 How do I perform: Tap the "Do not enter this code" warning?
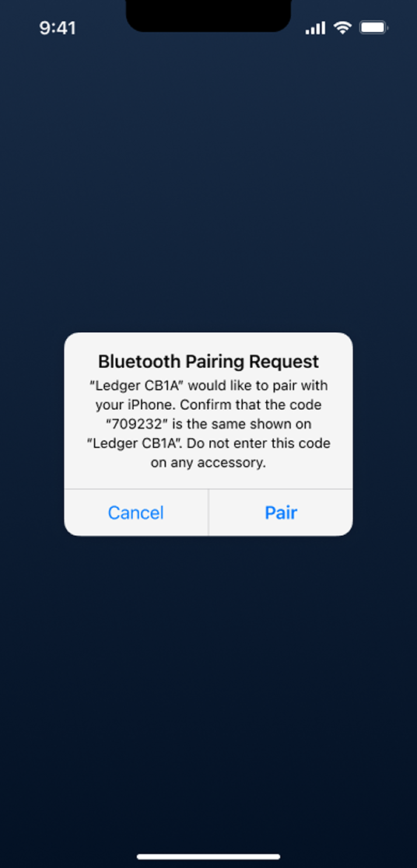click(x=258, y=444)
